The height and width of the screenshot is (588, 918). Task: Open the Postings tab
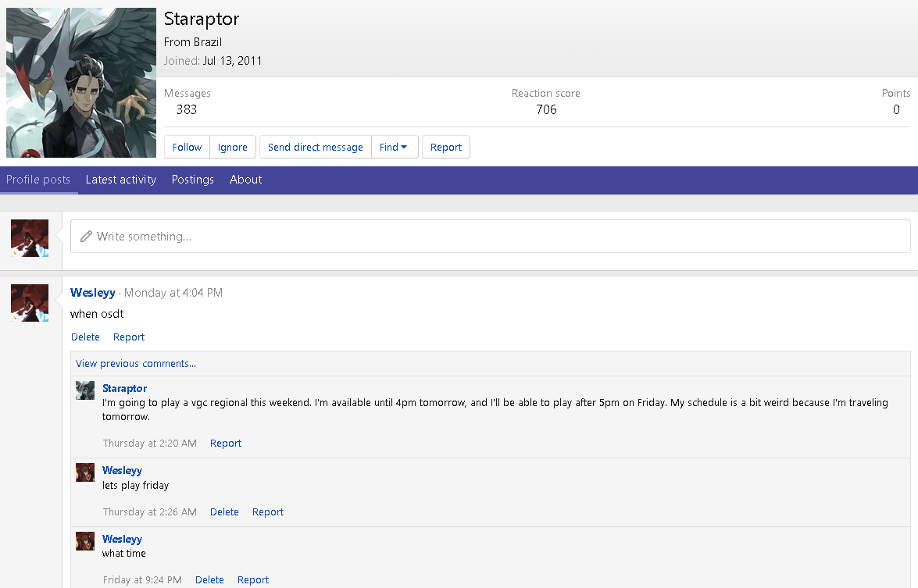[x=193, y=180]
